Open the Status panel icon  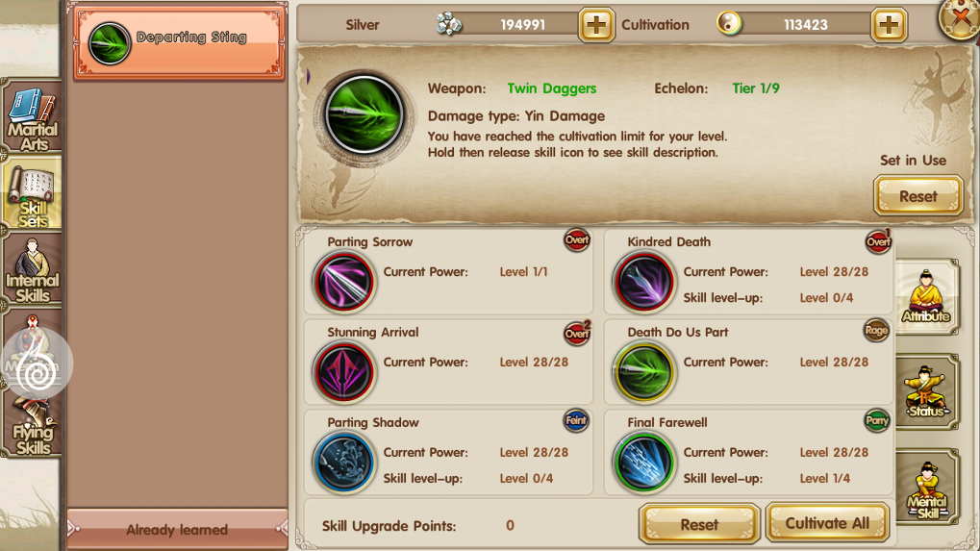[x=926, y=392]
